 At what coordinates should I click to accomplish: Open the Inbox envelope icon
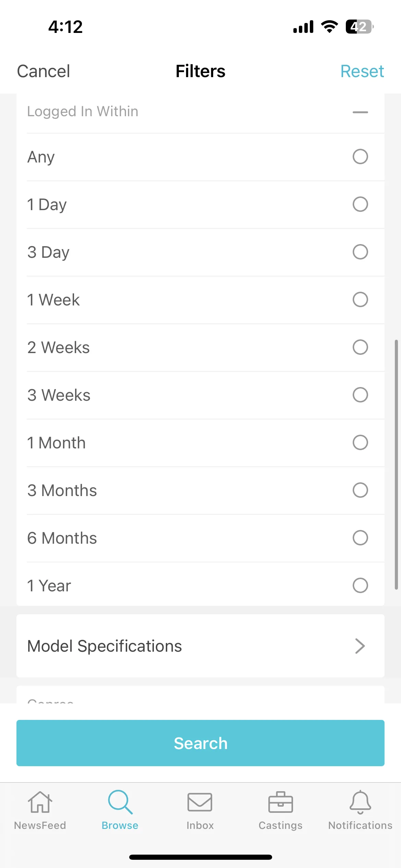tap(200, 802)
